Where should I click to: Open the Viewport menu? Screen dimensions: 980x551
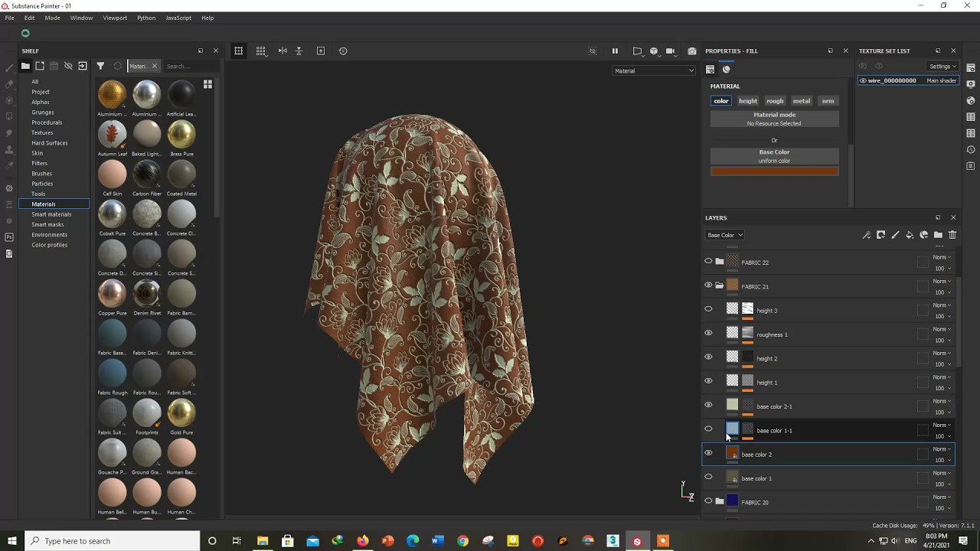[x=115, y=18]
